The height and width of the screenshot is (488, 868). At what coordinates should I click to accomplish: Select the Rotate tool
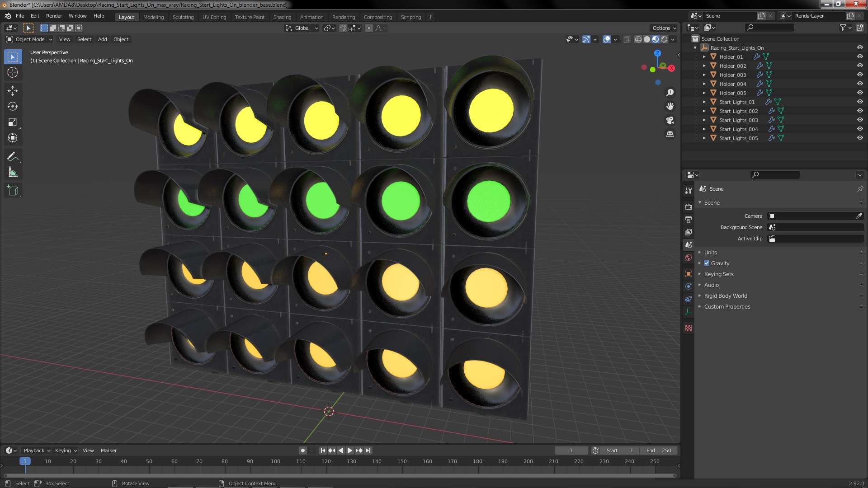pyautogui.click(x=13, y=107)
